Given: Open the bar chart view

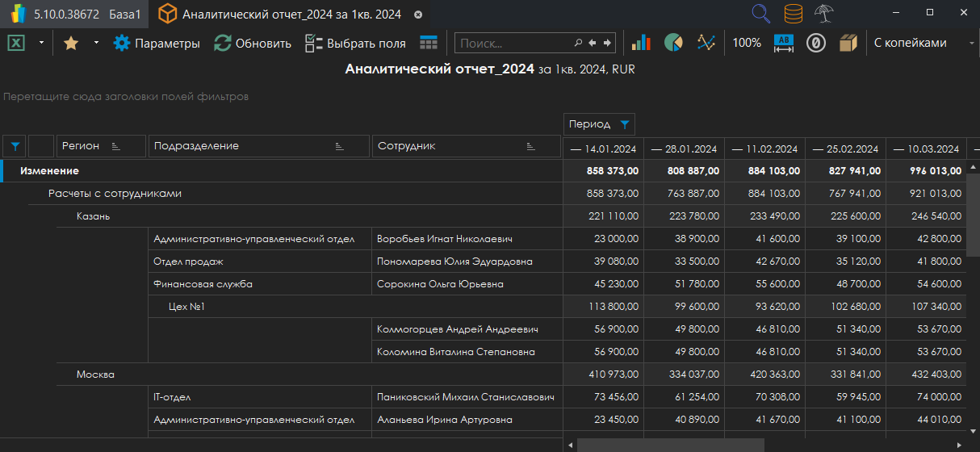Looking at the screenshot, I should (641, 44).
